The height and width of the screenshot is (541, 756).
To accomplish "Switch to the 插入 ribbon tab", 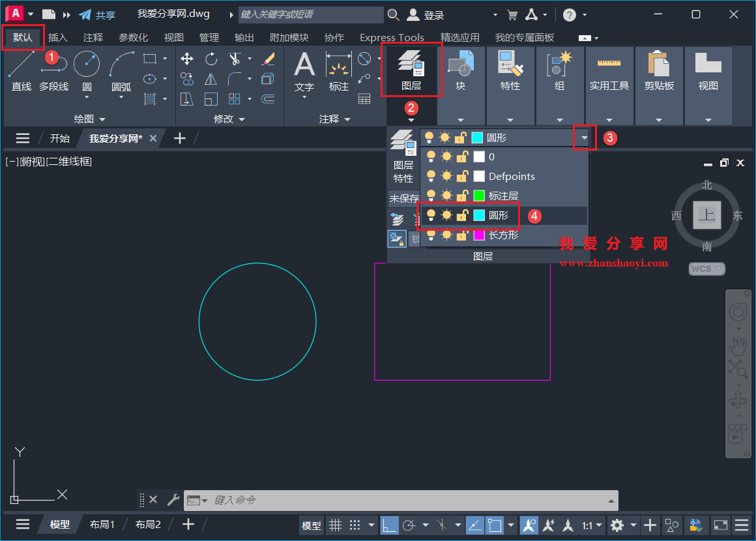I will pos(58,37).
